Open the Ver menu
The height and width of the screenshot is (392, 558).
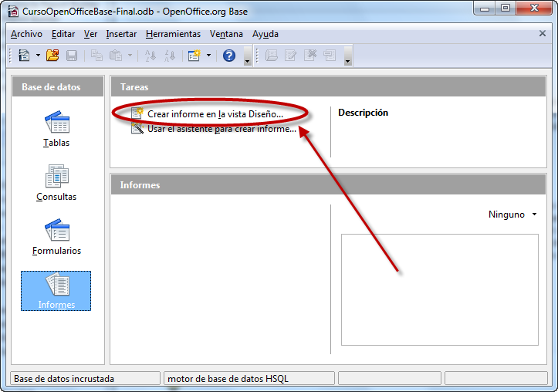pyautogui.click(x=90, y=34)
